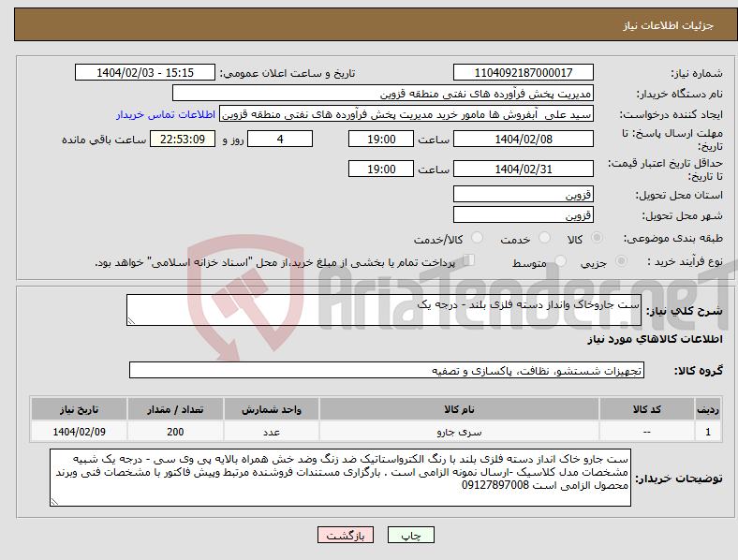Click the تعداد / مقدار column header
Image resolution: width=738 pixels, height=560 pixels.
click(x=175, y=409)
